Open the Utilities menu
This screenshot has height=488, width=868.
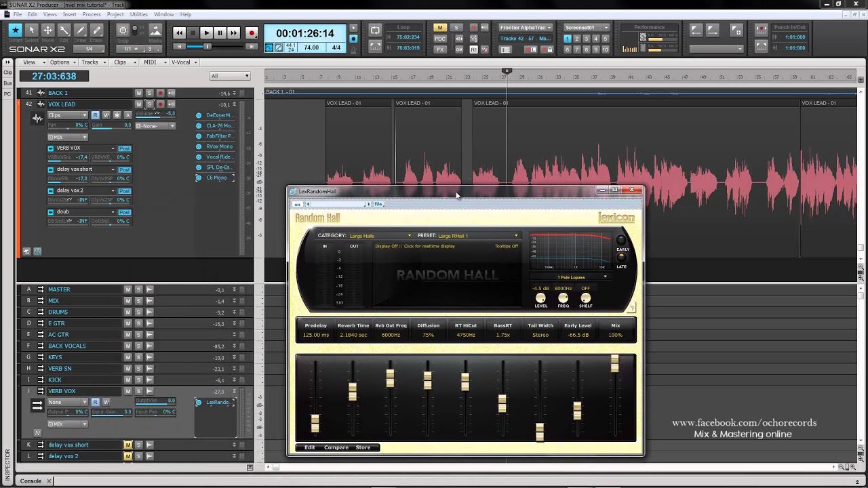tap(138, 14)
